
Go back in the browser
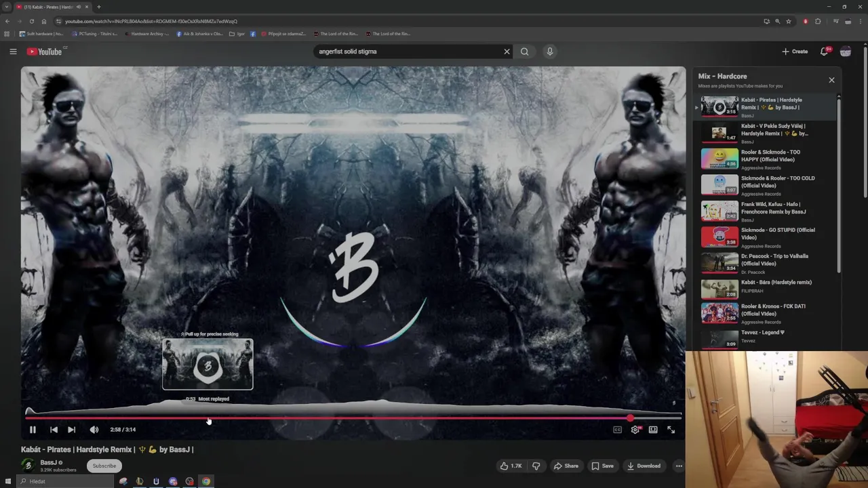click(x=7, y=21)
